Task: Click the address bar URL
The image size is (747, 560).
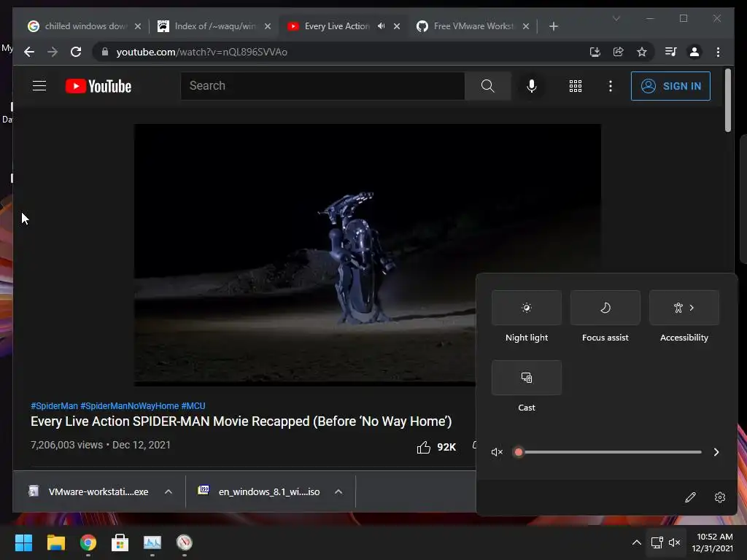Action: [201, 52]
